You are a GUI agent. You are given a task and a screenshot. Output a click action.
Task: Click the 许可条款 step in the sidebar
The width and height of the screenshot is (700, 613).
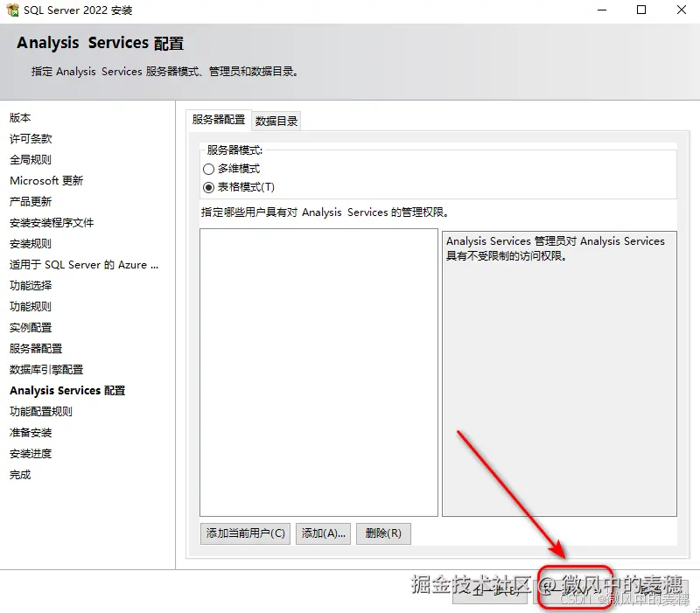pos(31,139)
